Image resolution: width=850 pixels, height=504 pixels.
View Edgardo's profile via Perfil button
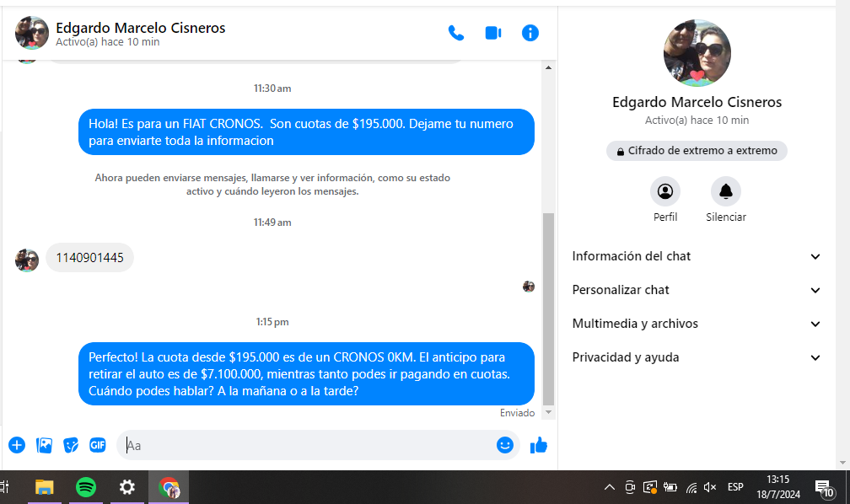click(x=665, y=191)
